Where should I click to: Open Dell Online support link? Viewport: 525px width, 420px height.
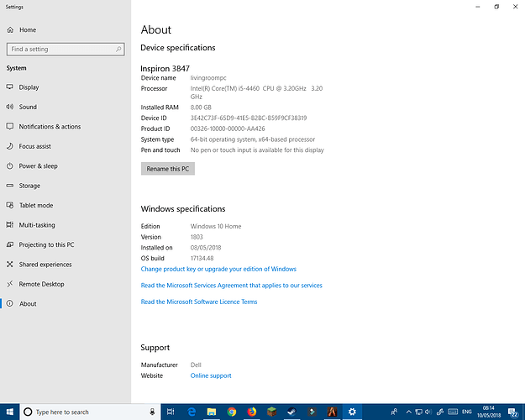211,375
